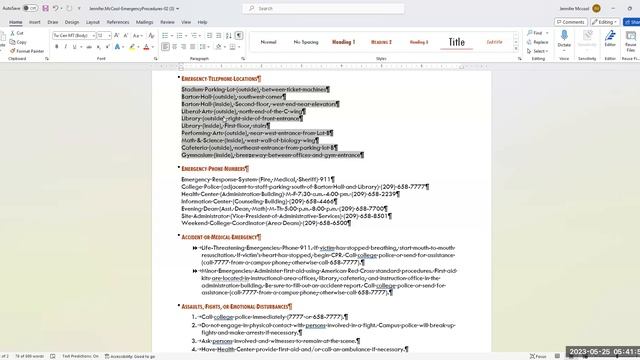This screenshot has height=360, width=640.
Task: Center align the paragraph
Action: click(174, 47)
